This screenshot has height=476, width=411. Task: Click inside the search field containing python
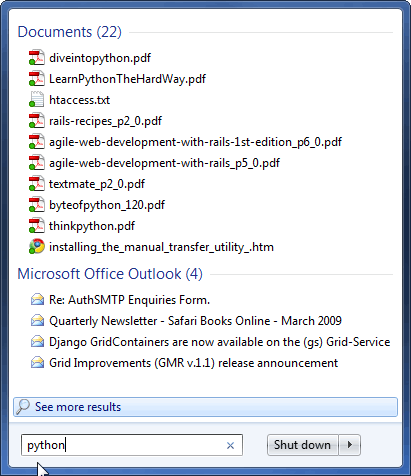click(132, 445)
